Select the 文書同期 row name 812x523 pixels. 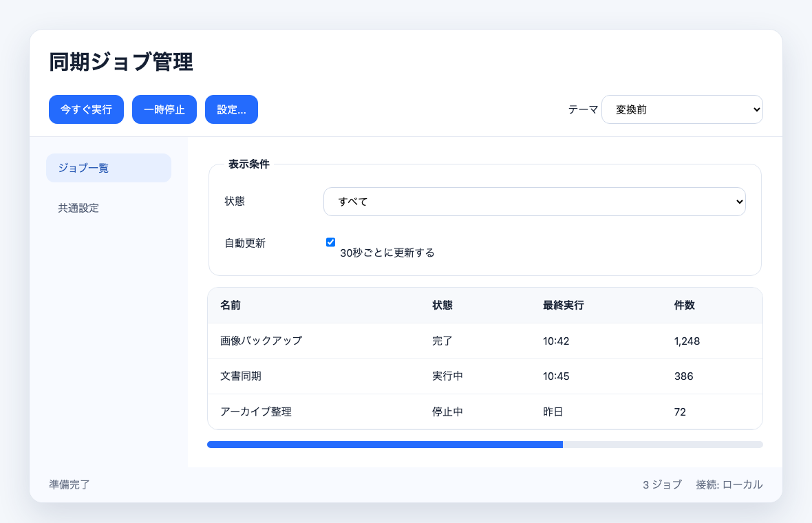click(241, 376)
